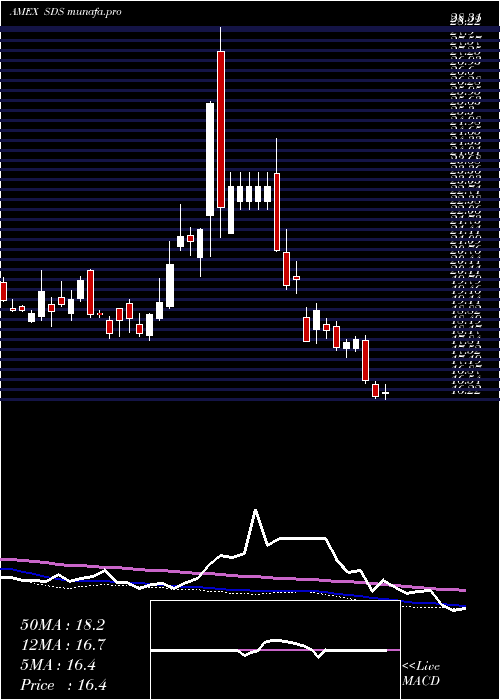Click the last doji candle at chart end

coord(385,392)
